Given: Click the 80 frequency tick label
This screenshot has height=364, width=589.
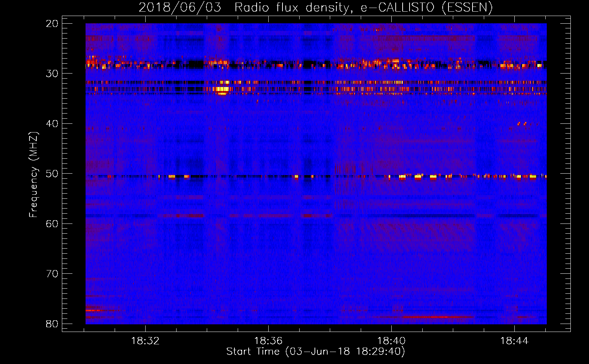Looking at the screenshot, I should pos(52,324).
